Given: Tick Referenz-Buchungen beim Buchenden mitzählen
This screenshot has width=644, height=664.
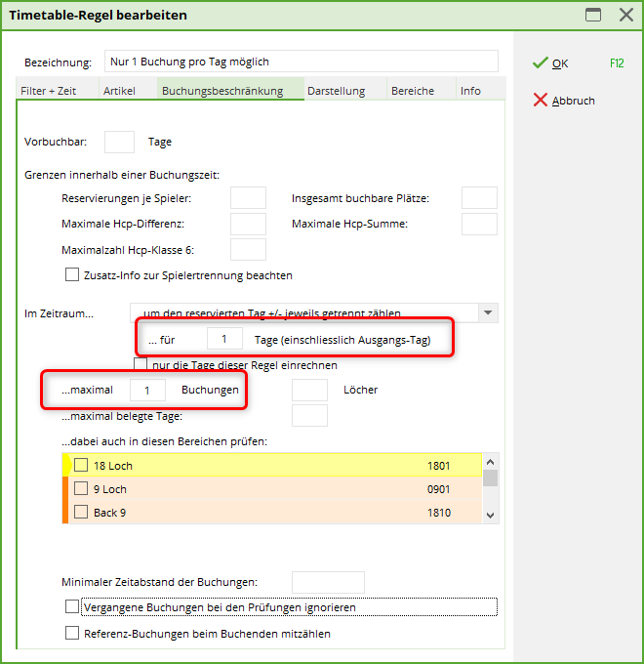Looking at the screenshot, I should tap(72, 634).
